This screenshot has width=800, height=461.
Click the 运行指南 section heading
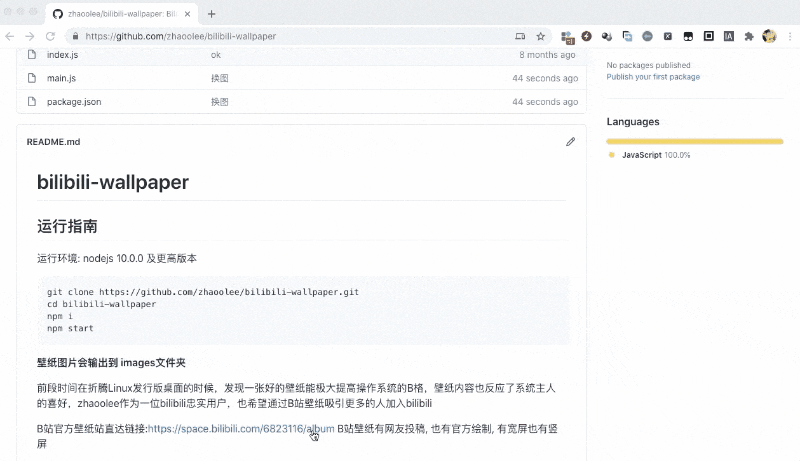(67, 226)
